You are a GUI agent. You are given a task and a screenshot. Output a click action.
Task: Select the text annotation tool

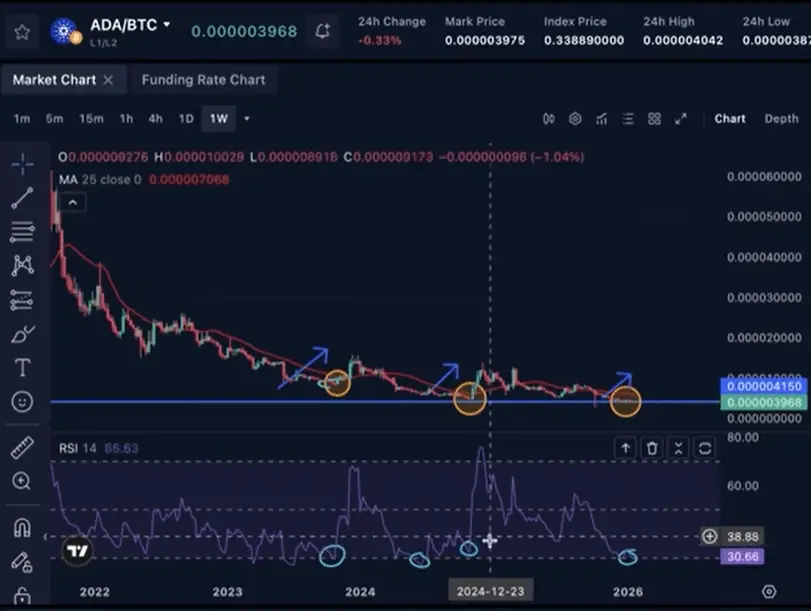22,368
